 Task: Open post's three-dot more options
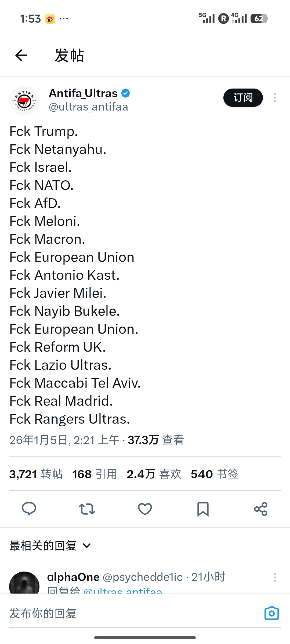(x=275, y=98)
